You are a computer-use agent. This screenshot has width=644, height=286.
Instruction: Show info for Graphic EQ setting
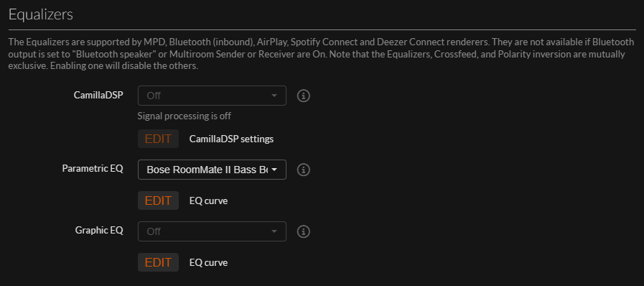(303, 231)
